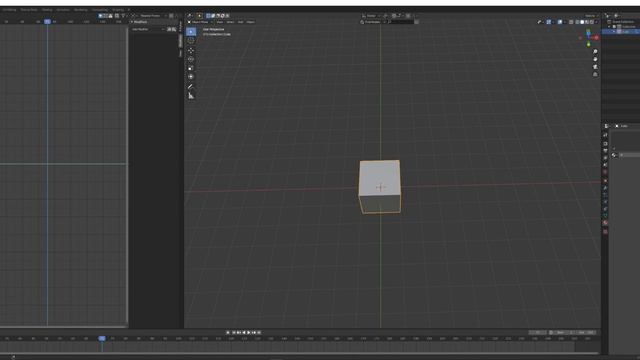Open the viewport shading options dropdown
This screenshot has height=360, width=640.
[x=596, y=22]
